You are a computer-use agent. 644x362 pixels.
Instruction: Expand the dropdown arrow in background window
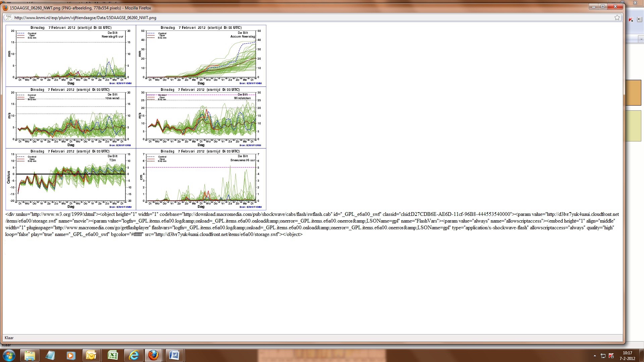[641, 39]
